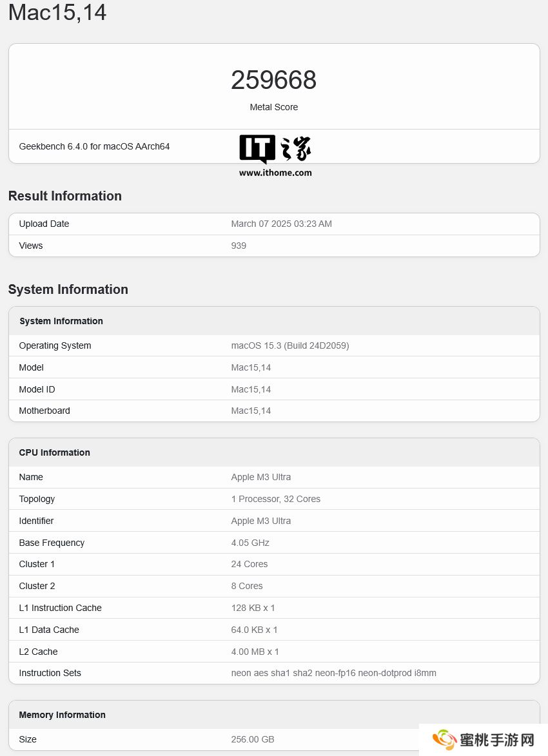Image resolution: width=548 pixels, height=756 pixels.
Task: Click the Geekbench 6.4.0 version text
Action: click(94, 146)
